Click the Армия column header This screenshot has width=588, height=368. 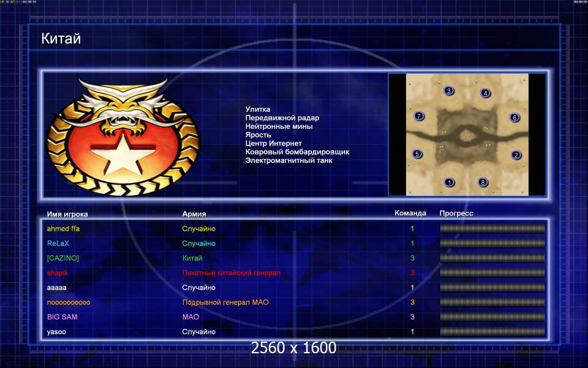pos(194,214)
